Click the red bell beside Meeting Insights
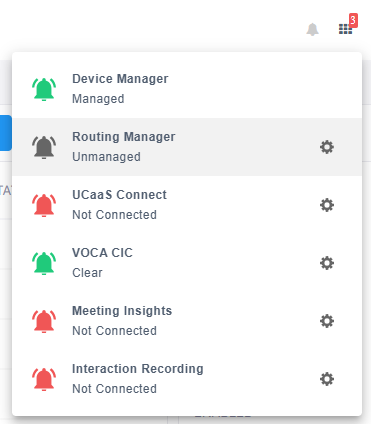This screenshot has width=371, height=424. (x=44, y=321)
